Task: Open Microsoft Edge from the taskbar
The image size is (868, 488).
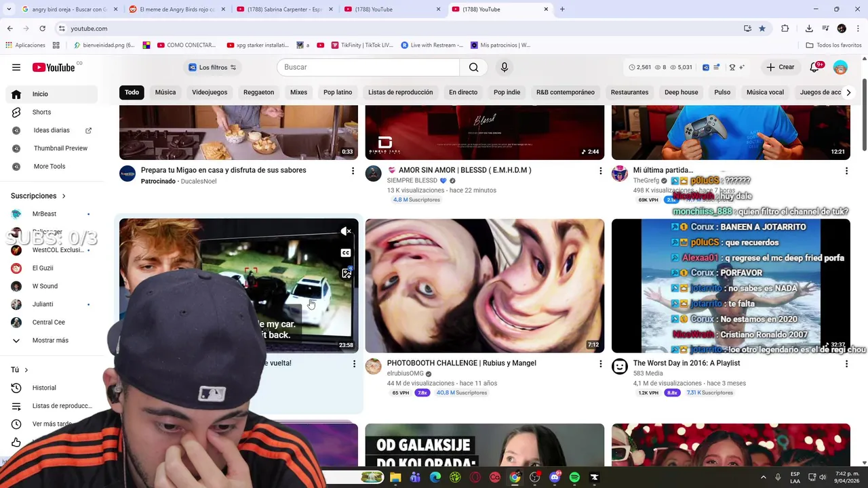Action: pos(435,477)
